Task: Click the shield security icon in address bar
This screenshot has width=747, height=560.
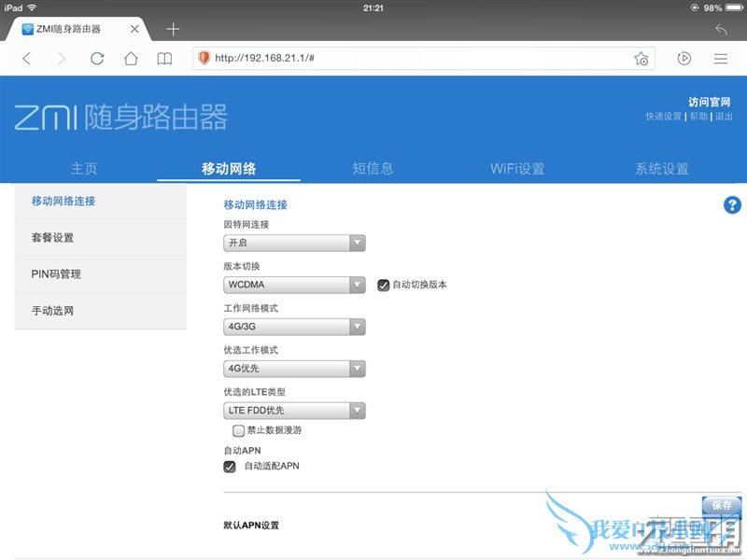Action: coord(204,58)
